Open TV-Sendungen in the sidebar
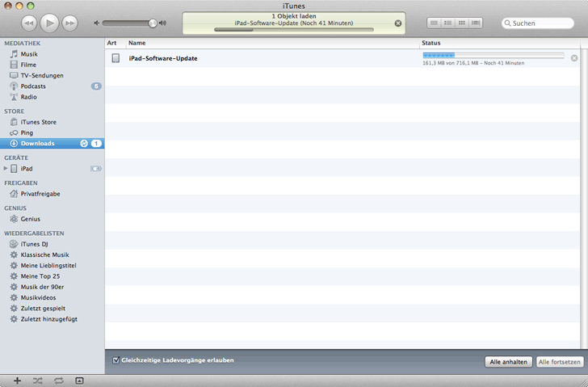This screenshot has height=387, width=588. 42,75
